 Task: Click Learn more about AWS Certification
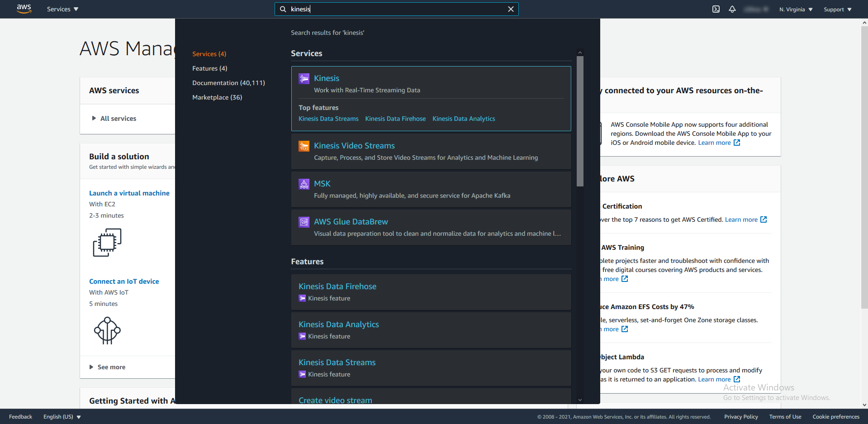pos(741,219)
